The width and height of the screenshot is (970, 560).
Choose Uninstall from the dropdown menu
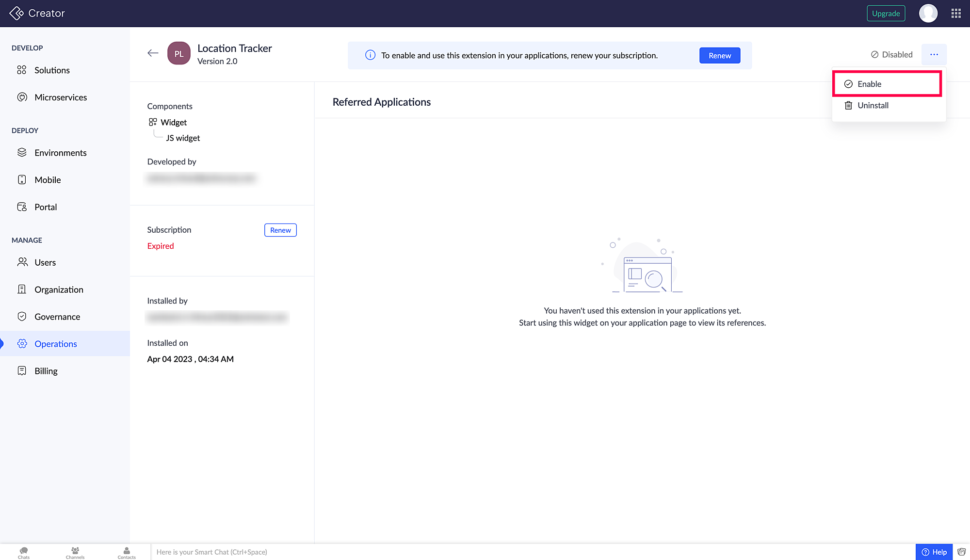pyautogui.click(x=873, y=106)
